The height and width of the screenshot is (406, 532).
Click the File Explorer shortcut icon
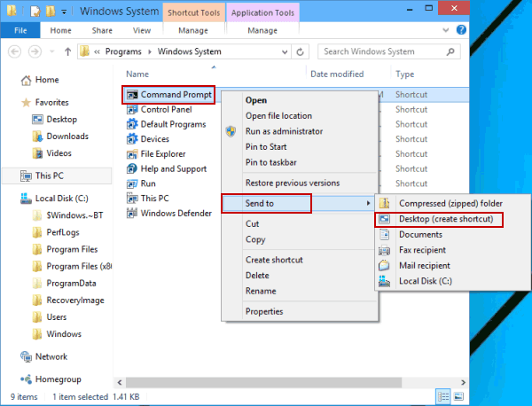pyautogui.click(x=132, y=154)
